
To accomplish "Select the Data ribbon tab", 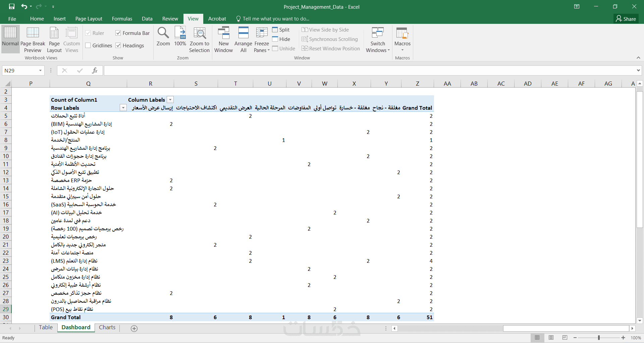I will 147,19.
